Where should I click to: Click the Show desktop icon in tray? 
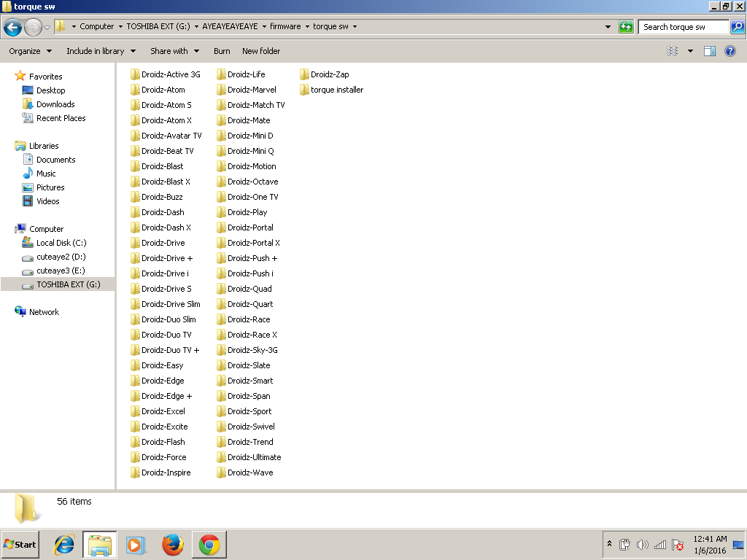738,544
